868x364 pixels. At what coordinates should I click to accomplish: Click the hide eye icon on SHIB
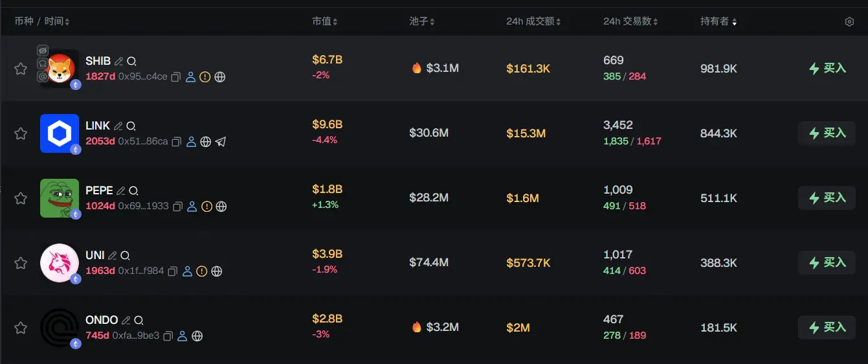(x=43, y=51)
